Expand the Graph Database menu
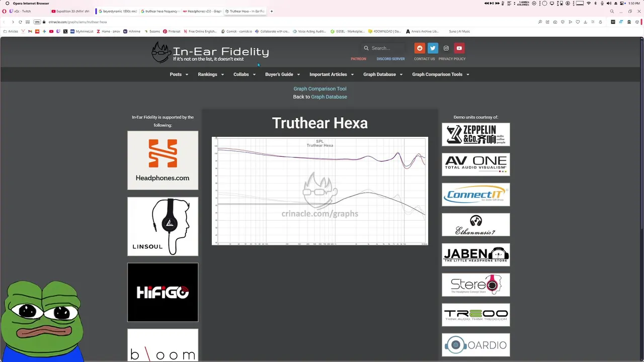Viewport: 644px width, 362px height. pyautogui.click(x=383, y=74)
